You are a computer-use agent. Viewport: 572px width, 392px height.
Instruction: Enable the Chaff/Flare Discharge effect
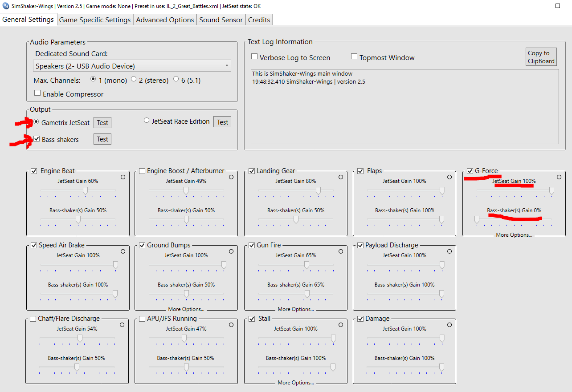click(33, 319)
